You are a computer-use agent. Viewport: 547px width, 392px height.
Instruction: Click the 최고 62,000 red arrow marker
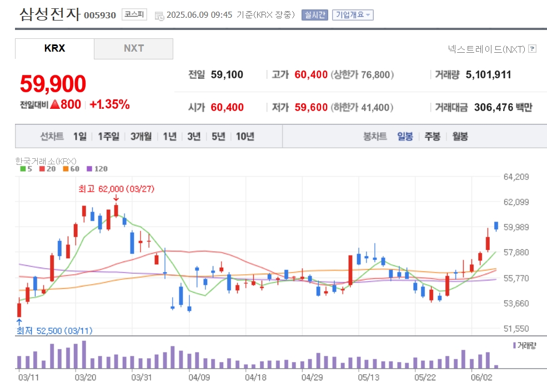[116, 198]
